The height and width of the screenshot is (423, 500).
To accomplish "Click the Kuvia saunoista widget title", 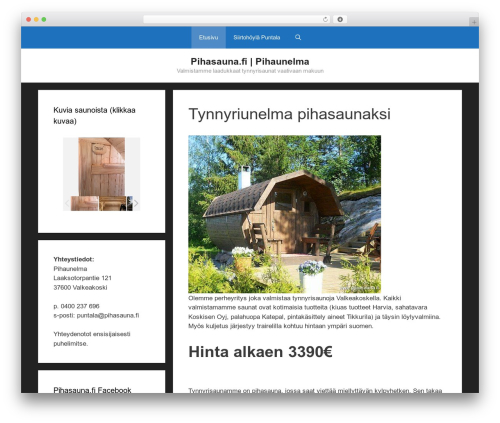I will coord(94,115).
